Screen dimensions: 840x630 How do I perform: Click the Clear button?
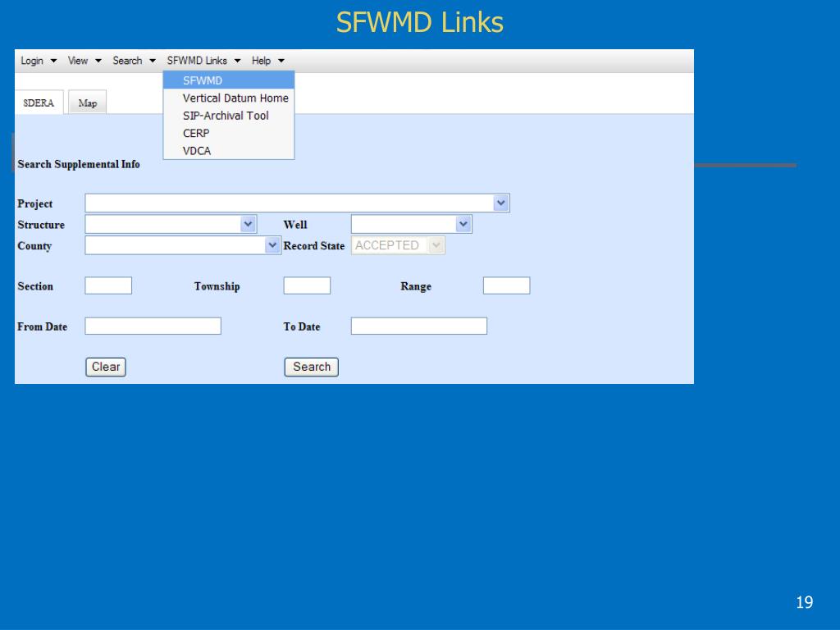click(x=106, y=367)
